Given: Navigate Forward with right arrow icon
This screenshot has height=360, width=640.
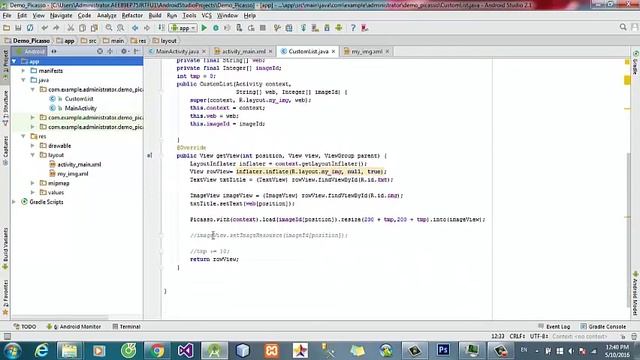Looking at the screenshot, I should click(147, 28).
